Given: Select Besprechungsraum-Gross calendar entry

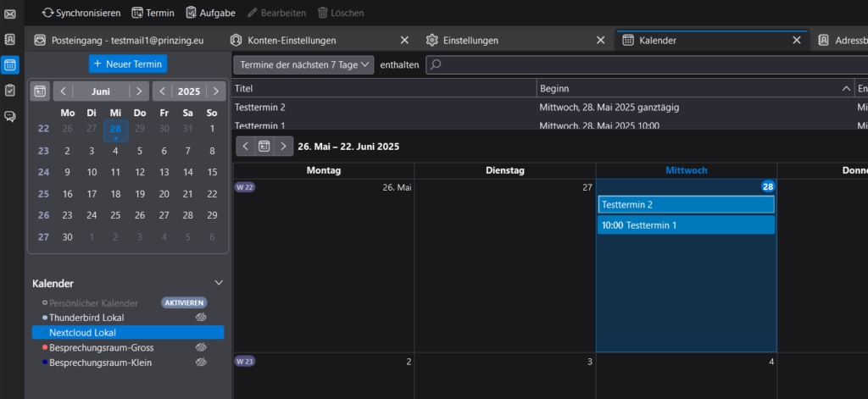Looking at the screenshot, I should [x=102, y=347].
